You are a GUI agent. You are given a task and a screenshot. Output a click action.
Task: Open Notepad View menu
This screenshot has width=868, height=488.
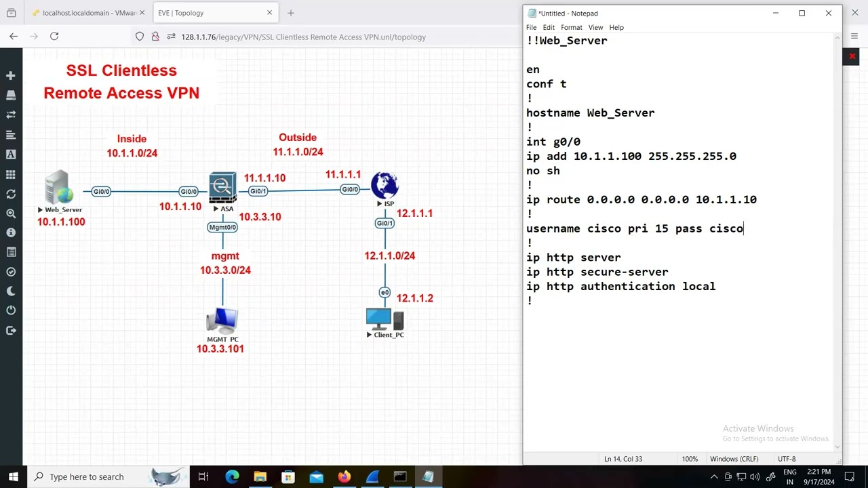pyautogui.click(x=595, y=27)
